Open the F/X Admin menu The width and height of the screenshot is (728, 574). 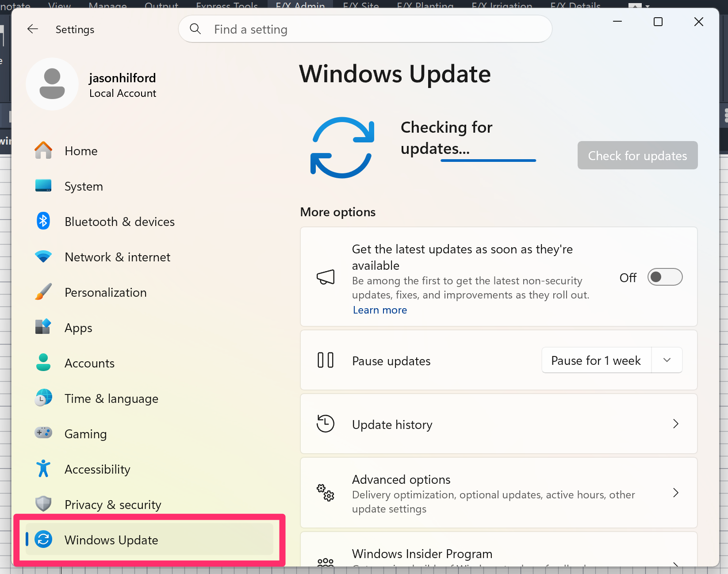pos(300,6)
